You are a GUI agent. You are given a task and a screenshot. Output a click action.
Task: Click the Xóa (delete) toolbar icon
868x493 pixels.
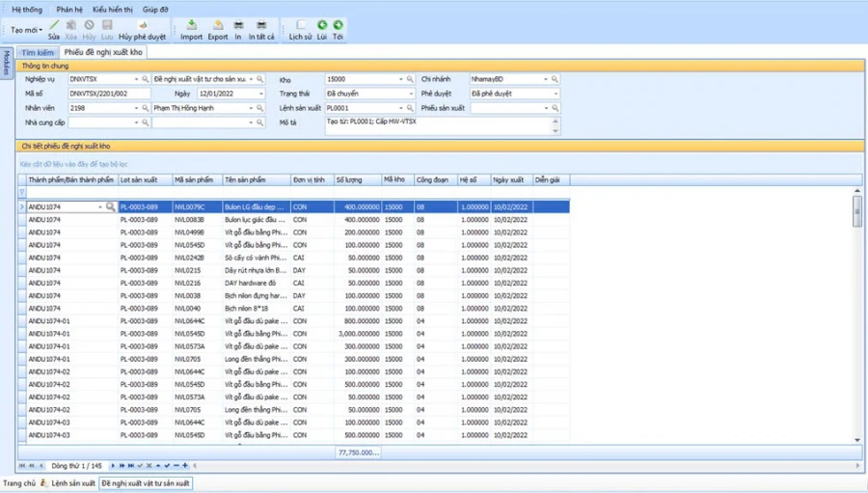(x=70, y=25)
